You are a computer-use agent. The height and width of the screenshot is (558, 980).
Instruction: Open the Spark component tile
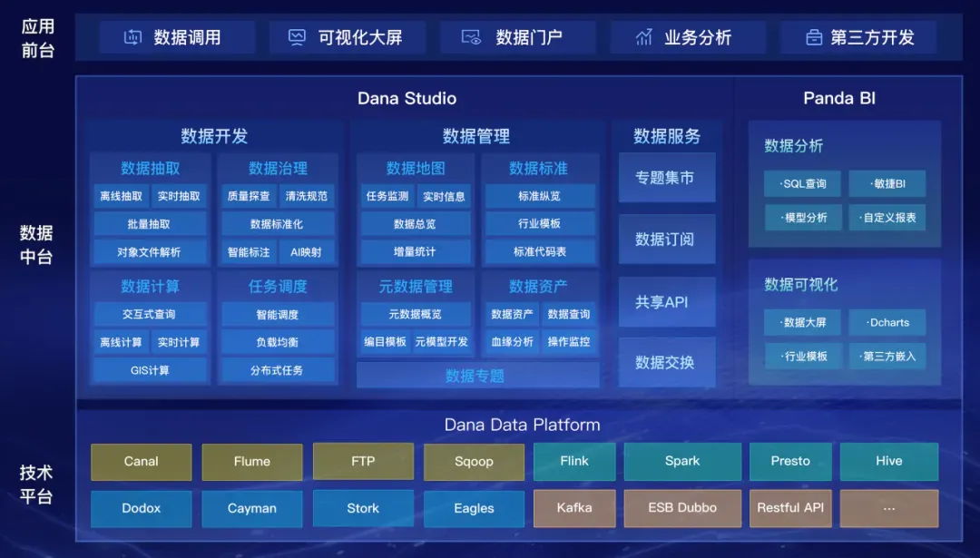[682, 461]
